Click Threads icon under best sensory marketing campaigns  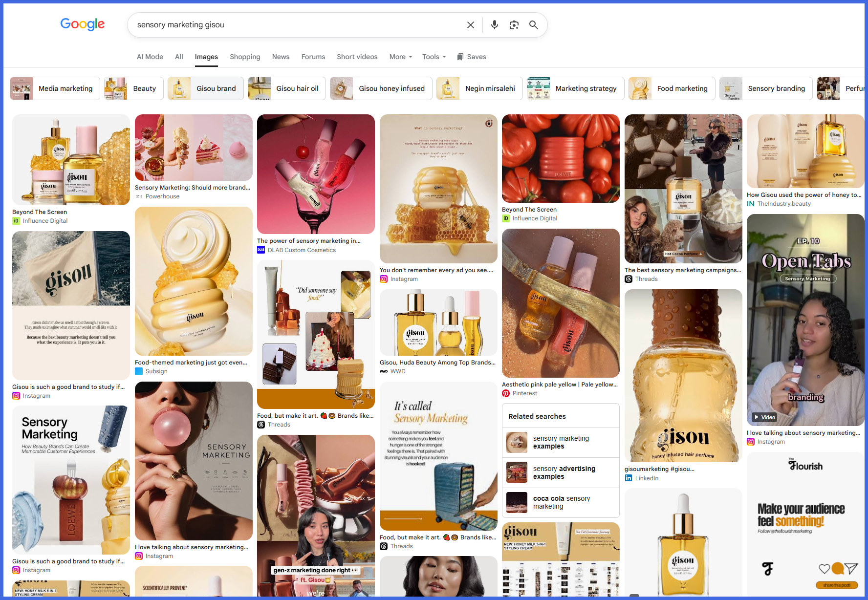[x=629, y=279]
